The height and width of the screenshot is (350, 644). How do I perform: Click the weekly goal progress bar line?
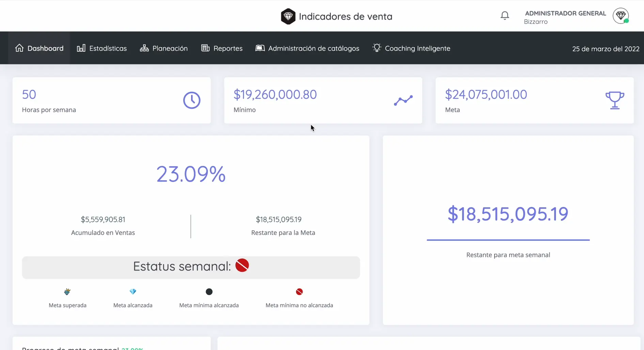508,240
